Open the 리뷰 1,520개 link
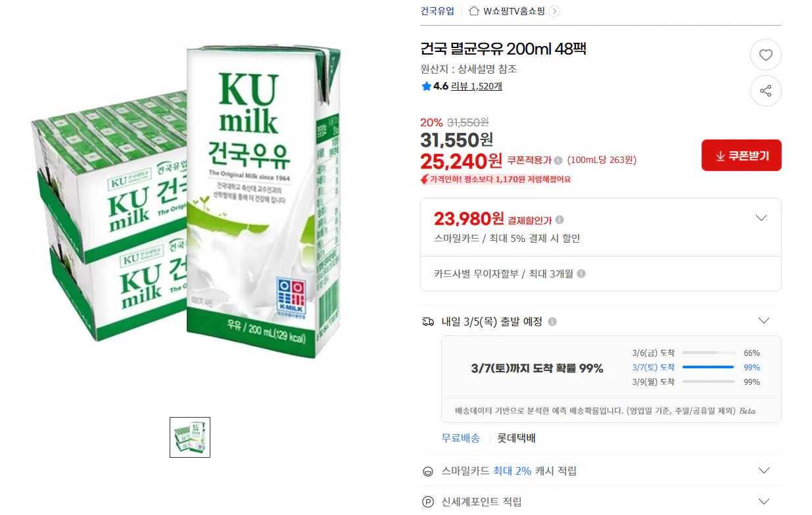The width and height of the screenshot is (812, 515). click(475, 86)
